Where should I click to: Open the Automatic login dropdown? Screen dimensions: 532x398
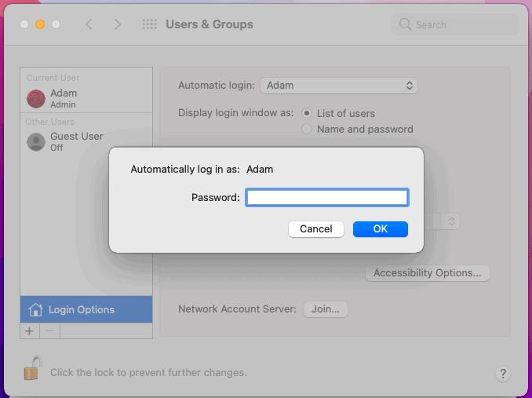(x=339, y=86)
